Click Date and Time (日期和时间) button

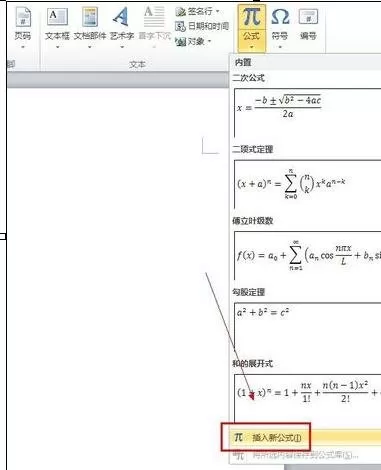pos(202,26)
